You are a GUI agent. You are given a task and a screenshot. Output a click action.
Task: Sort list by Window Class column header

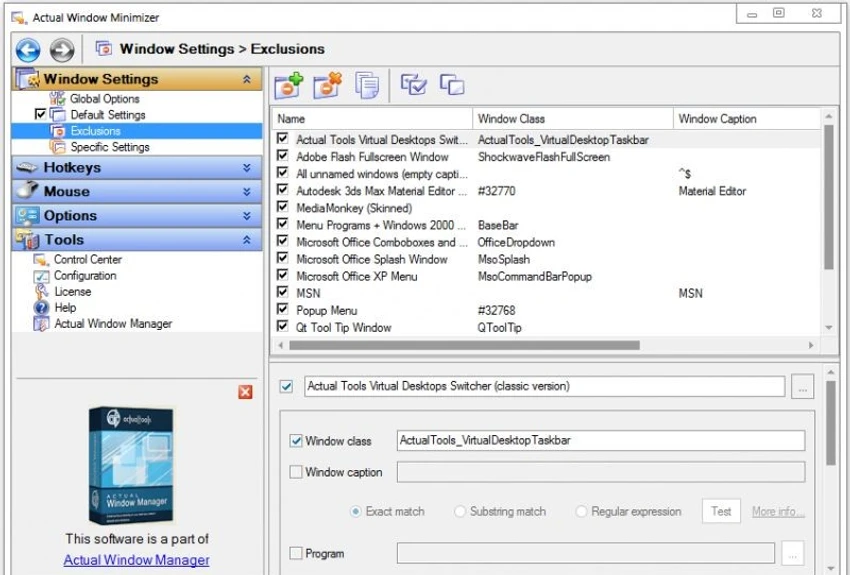point(572,119)
